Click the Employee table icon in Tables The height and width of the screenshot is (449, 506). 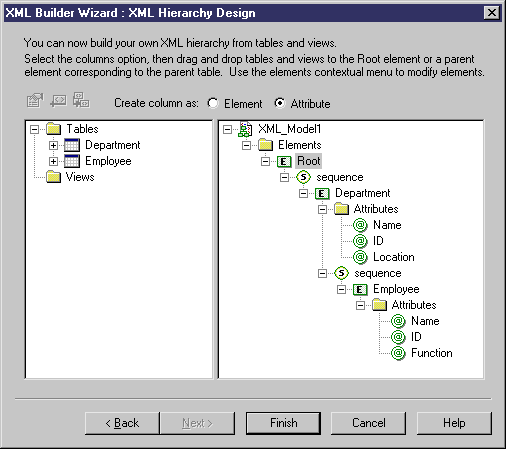click(x=72, y=161)
